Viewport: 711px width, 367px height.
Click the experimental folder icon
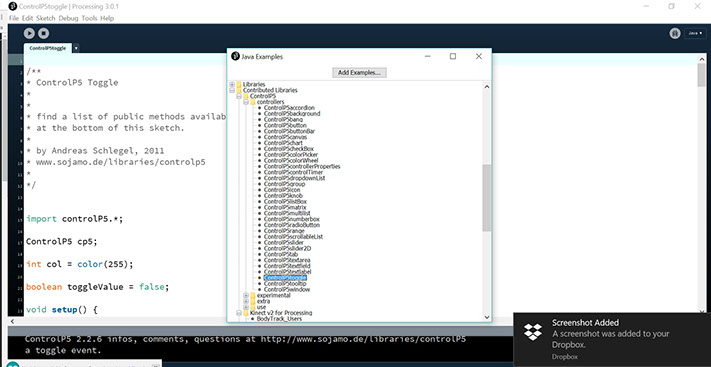pyautogui.click(x=253, y=295)
